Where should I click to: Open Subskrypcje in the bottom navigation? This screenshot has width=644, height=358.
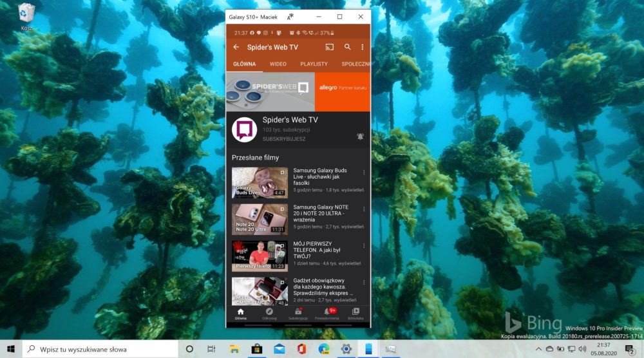[x=298, y=314]
